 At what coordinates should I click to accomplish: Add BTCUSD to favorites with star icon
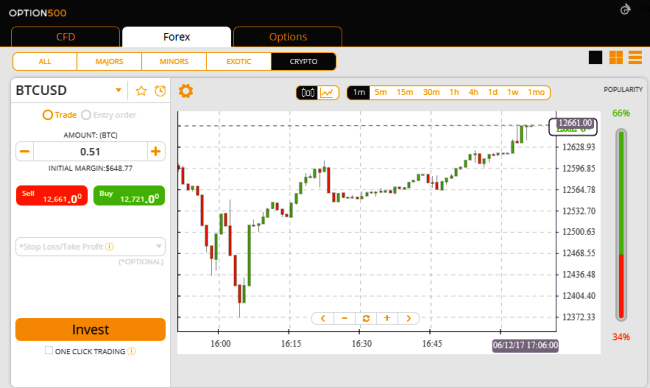[x=141, y=91]
